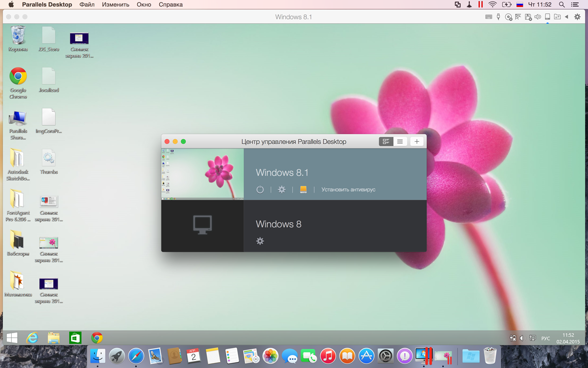Add a new virtual machine with plus button
The image size is (588, 368).
click(x=417, y=142)
